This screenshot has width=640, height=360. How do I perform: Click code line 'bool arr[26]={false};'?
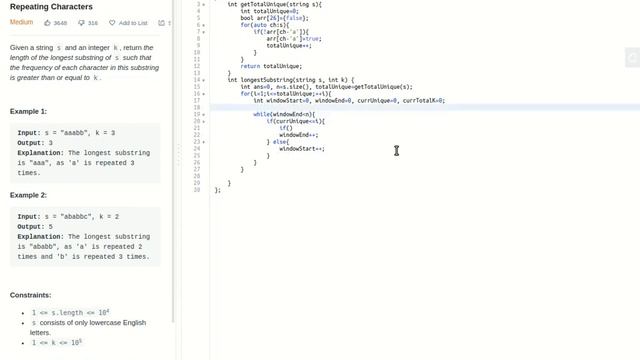[274, 18]
